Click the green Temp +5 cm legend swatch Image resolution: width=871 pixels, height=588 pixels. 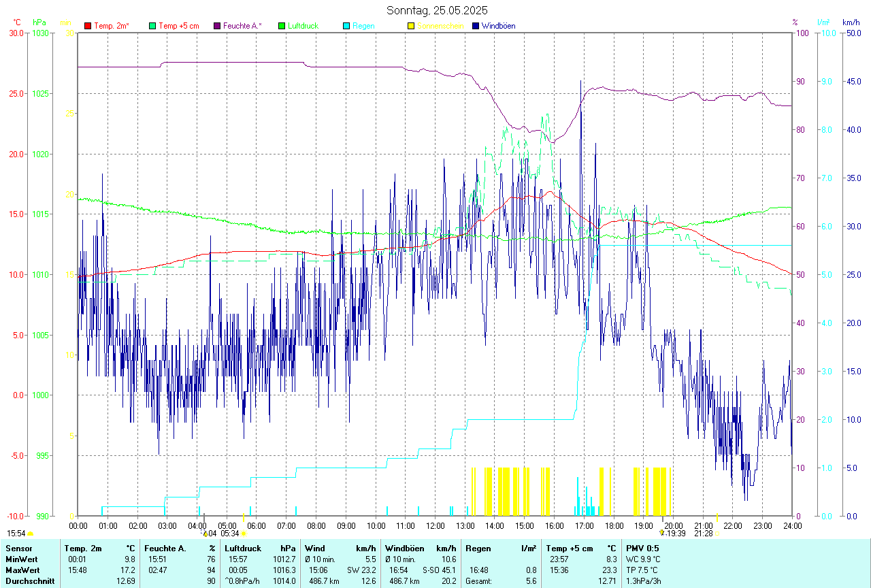[152, 26]
